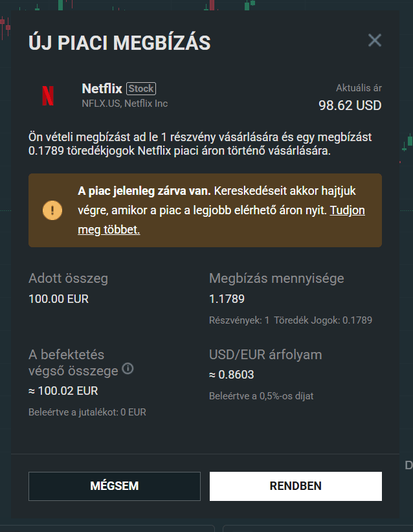
Task: Open the 'Tudjon meg többet' link
Action: coord(348,210)
